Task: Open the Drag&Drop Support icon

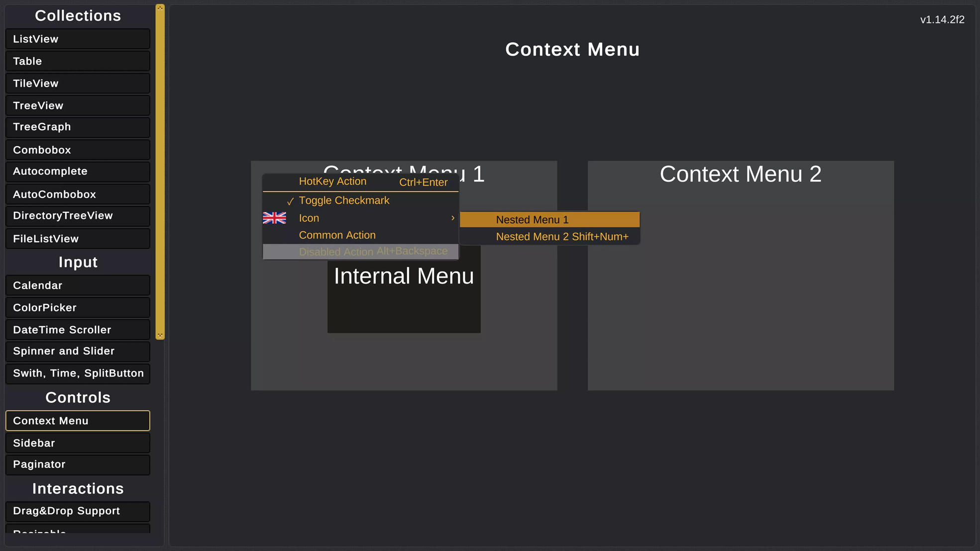Action: tap(78, 511)
